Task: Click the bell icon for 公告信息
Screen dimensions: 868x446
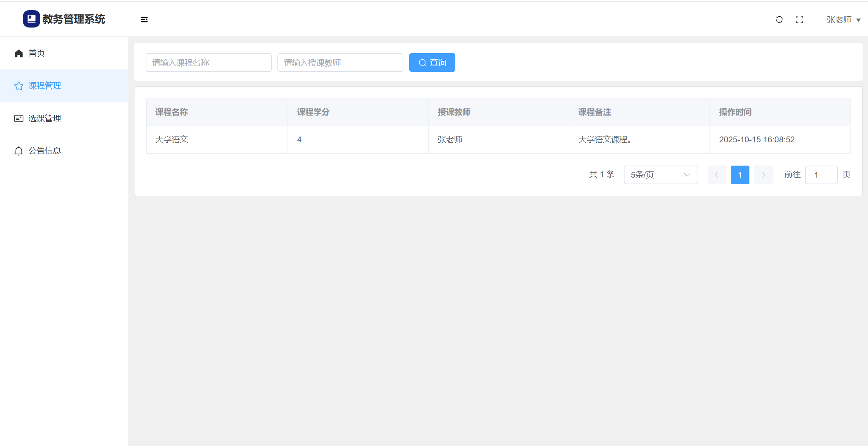Action: 19,151
